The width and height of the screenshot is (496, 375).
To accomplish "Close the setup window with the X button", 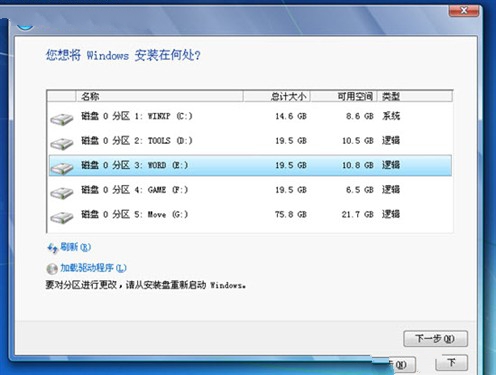I will pos(464,10).
